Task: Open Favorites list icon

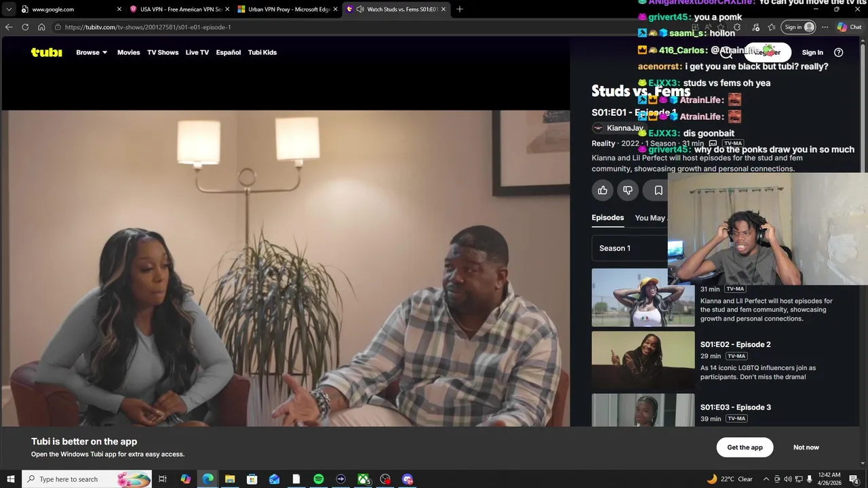Action: click(772, 27)
